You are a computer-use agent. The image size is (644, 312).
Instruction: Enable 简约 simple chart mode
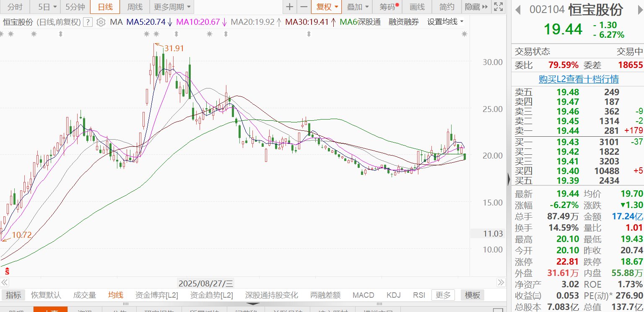pyautogui.click(x=446, y=7)
